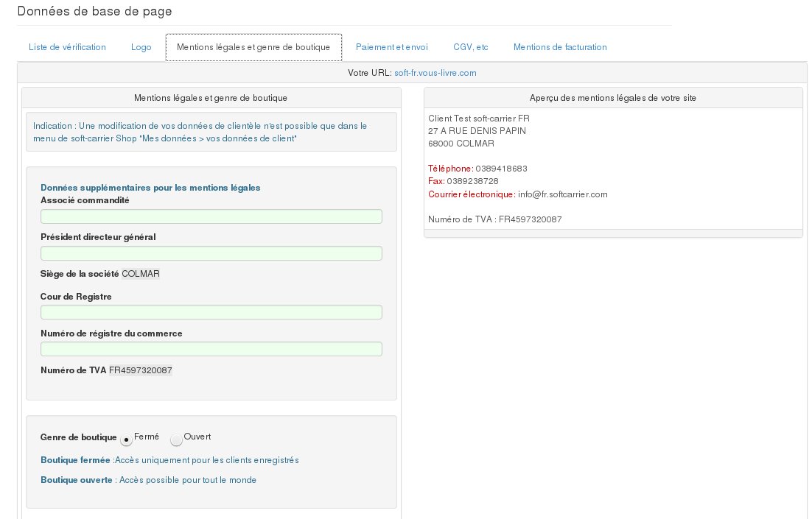812x519 pixels.
Task: Click the Boutique ouverte description text
Action: point(148,480)
